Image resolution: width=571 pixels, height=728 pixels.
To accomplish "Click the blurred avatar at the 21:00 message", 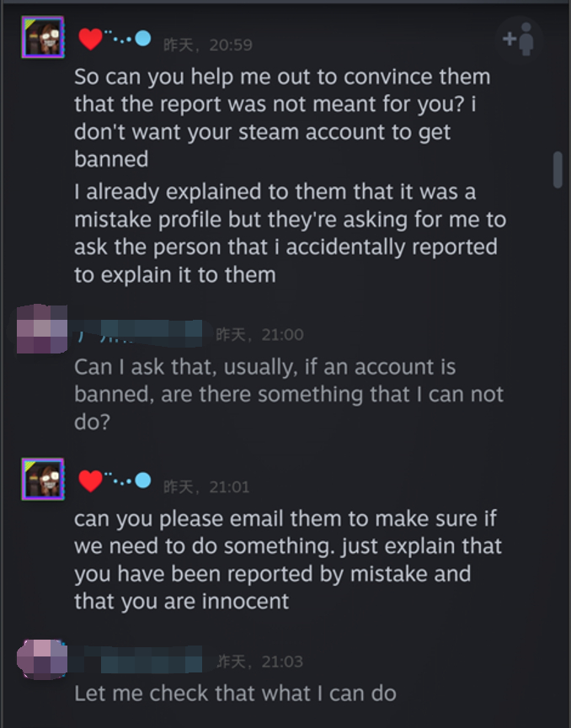I will (42, 331).
